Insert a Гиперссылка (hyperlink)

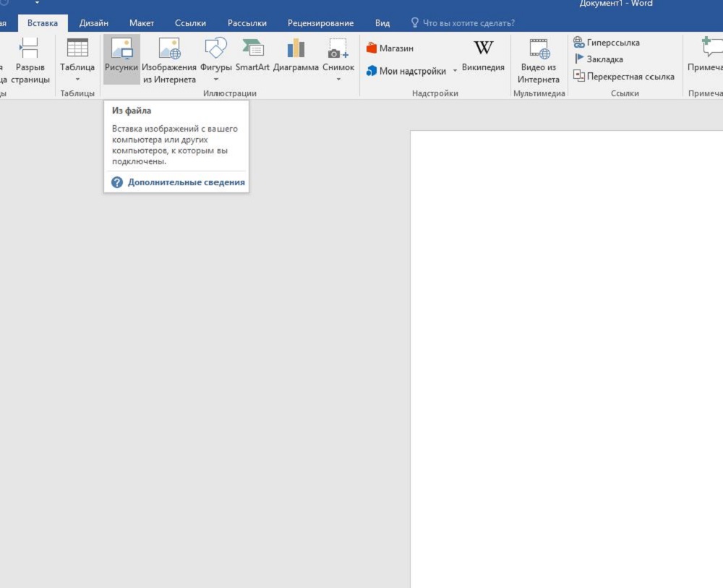point(612,43)
